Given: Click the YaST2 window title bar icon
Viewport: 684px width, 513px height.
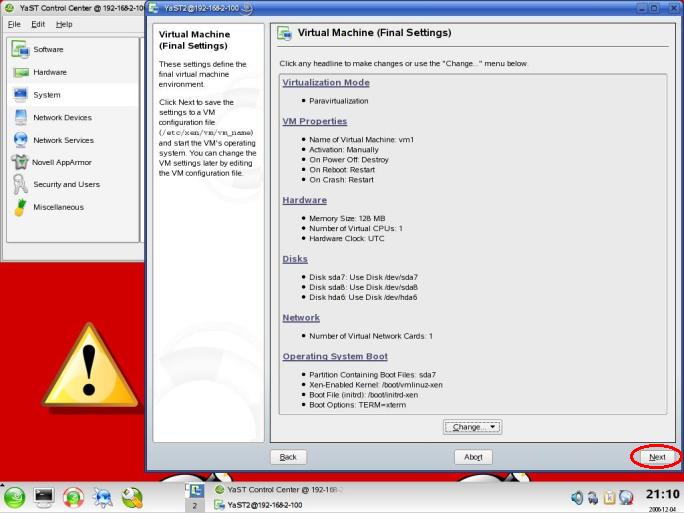Looking at the screenshot, I should pyautogui.click(x=154, y=8).
